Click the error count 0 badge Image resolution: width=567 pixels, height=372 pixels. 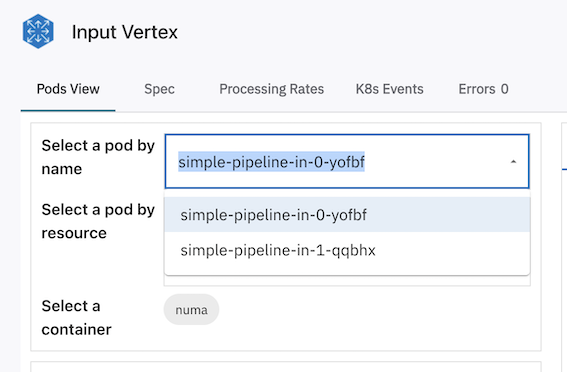coord(504,89)
